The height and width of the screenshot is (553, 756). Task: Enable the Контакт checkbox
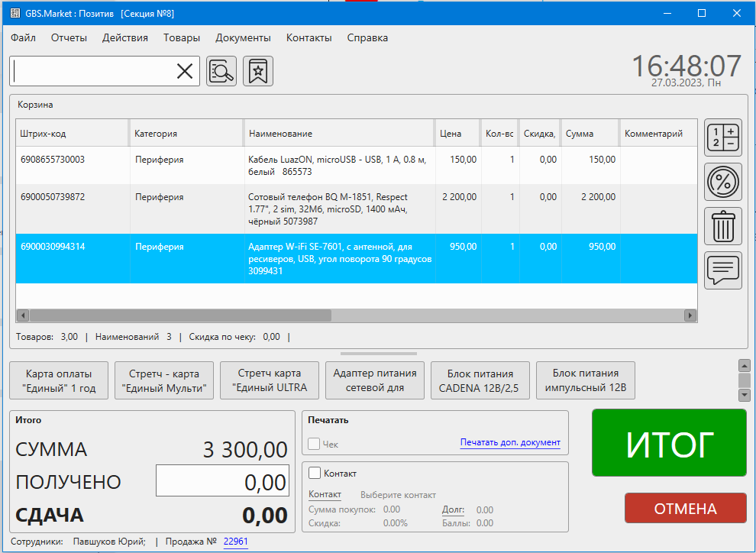coord(315,474)
